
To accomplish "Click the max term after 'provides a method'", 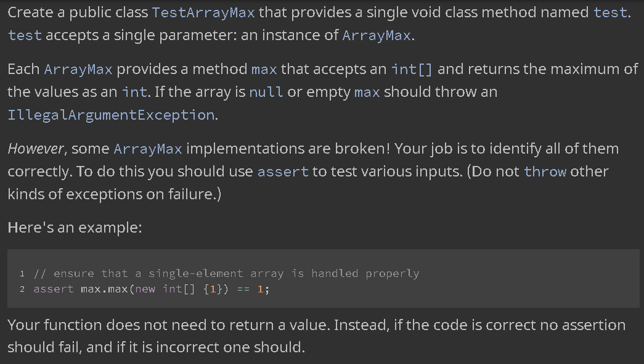I will pyautogui.click(x=264, y=69).
